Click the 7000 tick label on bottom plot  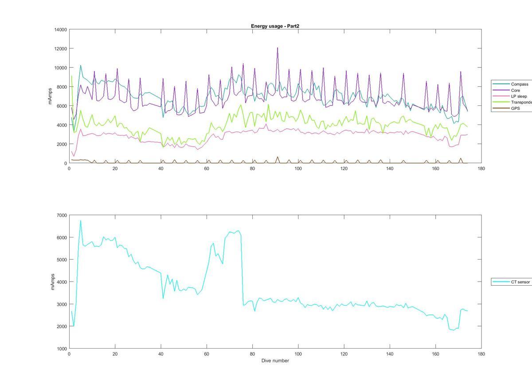(61, 215)
